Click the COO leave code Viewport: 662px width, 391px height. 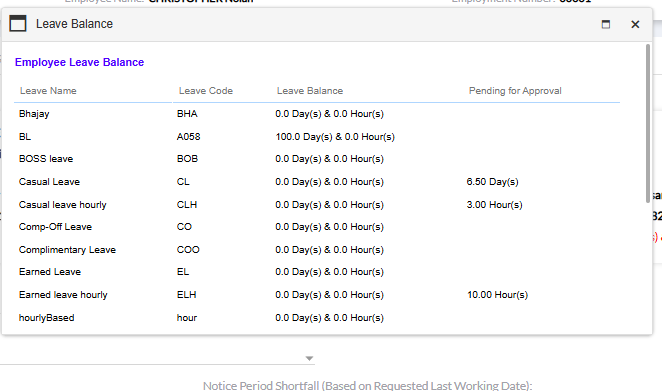[x=188, y=250]
